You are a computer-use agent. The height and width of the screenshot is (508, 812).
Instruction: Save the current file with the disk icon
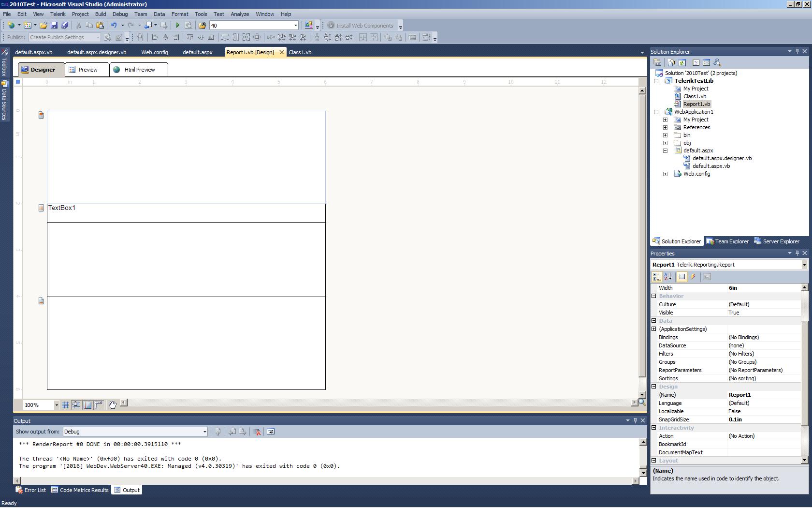(54, 26)
